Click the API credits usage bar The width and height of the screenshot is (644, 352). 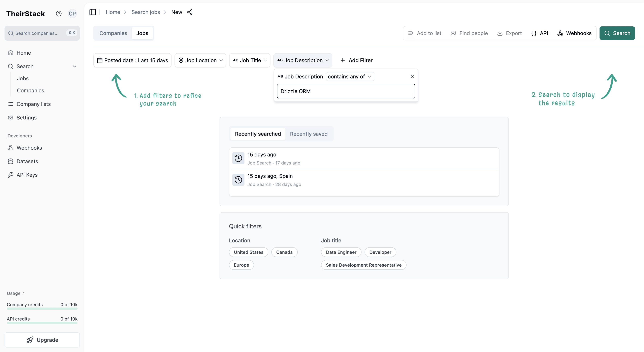(42, 323)
